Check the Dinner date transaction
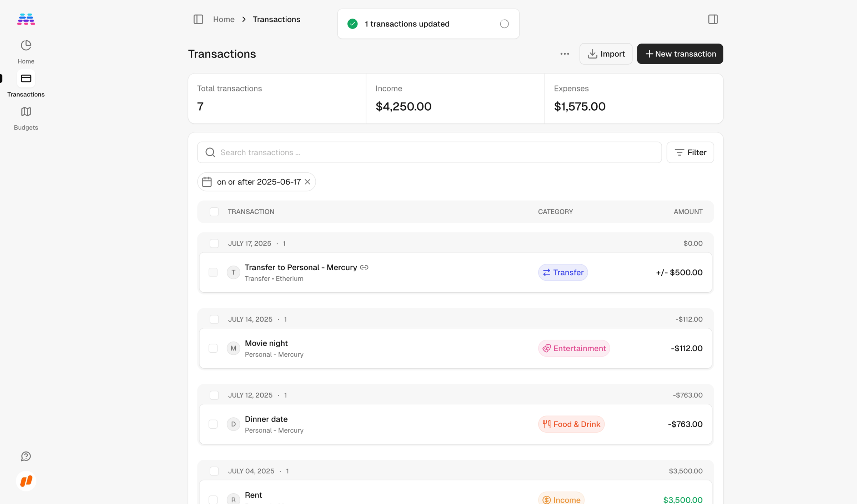 tap(213, 424)
